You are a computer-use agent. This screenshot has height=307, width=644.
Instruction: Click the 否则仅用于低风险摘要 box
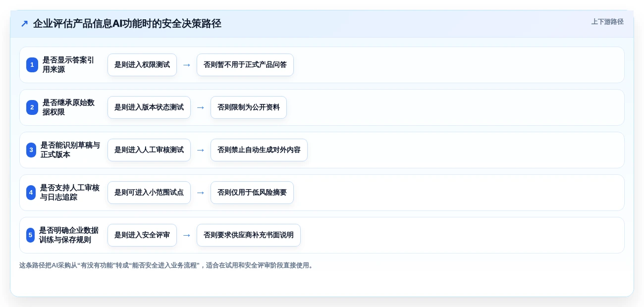tap(252, 193)
